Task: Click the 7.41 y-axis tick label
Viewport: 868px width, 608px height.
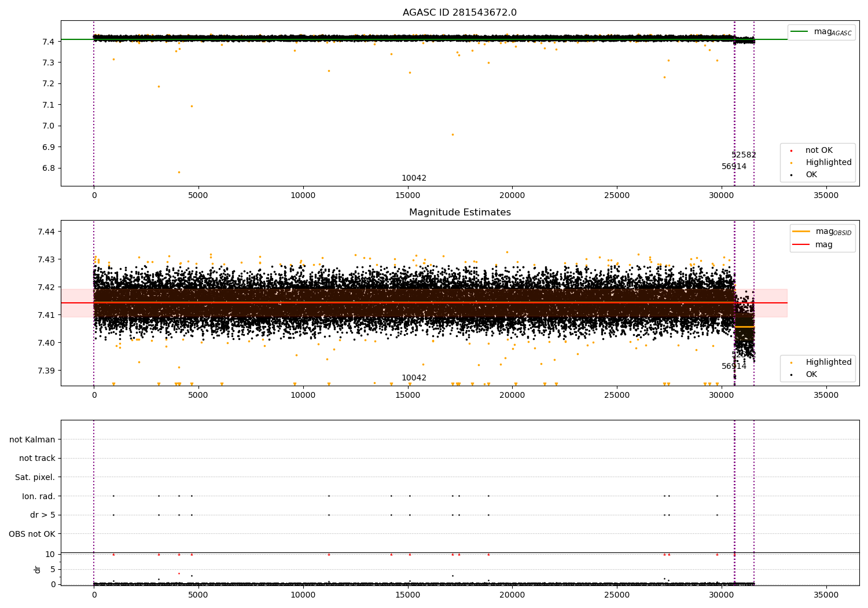Action: click(x=46, y=315)
